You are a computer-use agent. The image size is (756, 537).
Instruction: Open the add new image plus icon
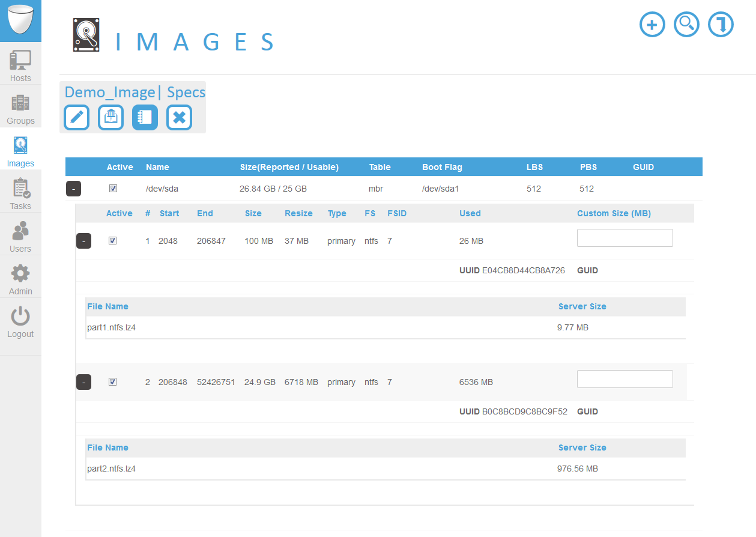pos(652,25)
